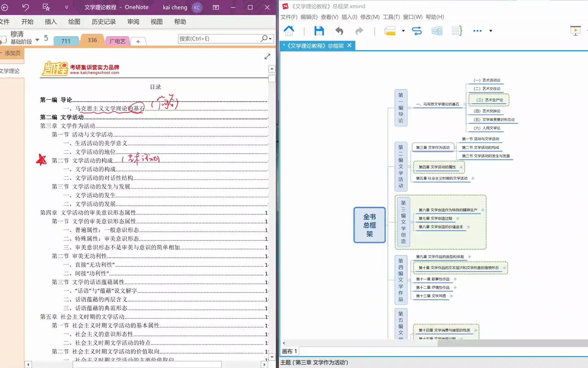Open the 窗口(W) menu in XMind
This screenshot has width=588, height=368.
point(412,17)
